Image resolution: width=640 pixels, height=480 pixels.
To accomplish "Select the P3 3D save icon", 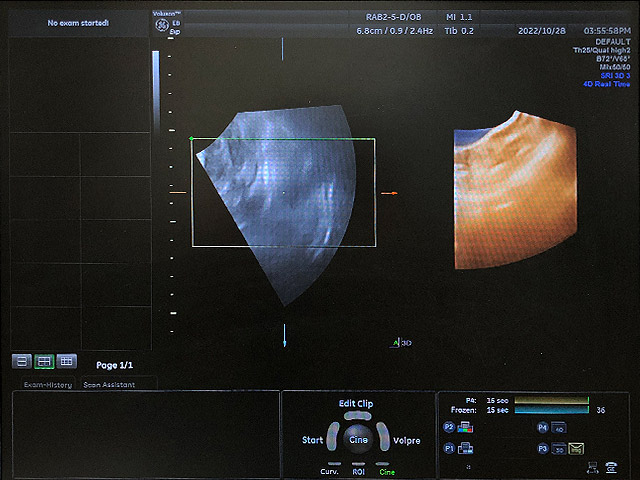I will 558,449.
